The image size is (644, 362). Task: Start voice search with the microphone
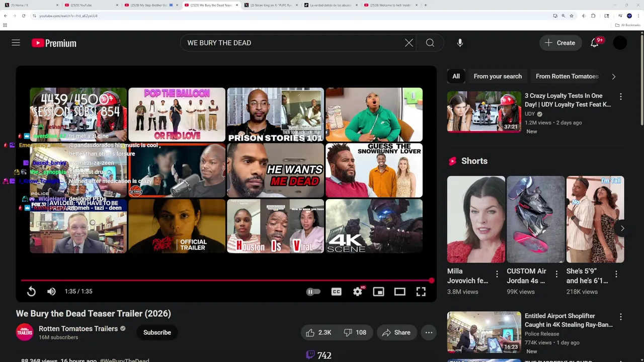(x=460, y=43)
